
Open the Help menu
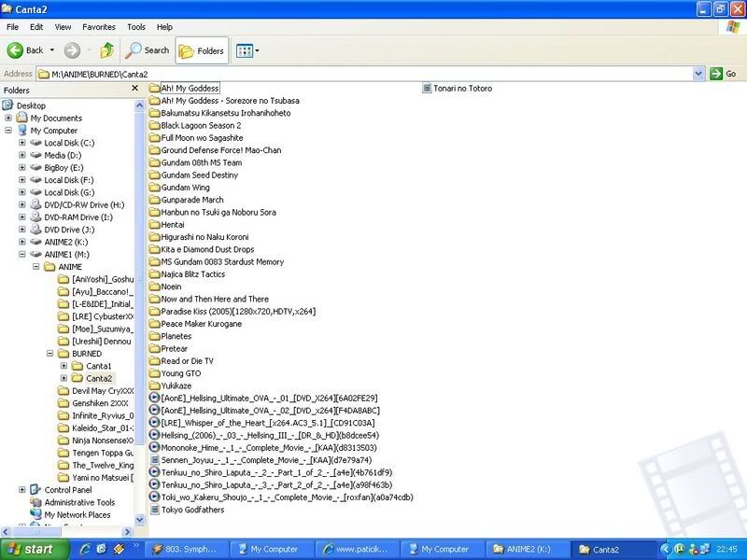point(164,27)
